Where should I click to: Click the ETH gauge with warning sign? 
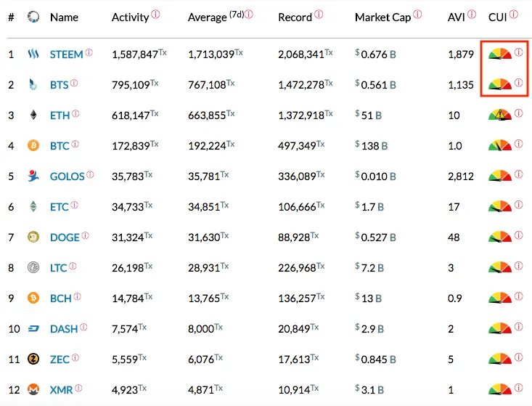(500, 115)
